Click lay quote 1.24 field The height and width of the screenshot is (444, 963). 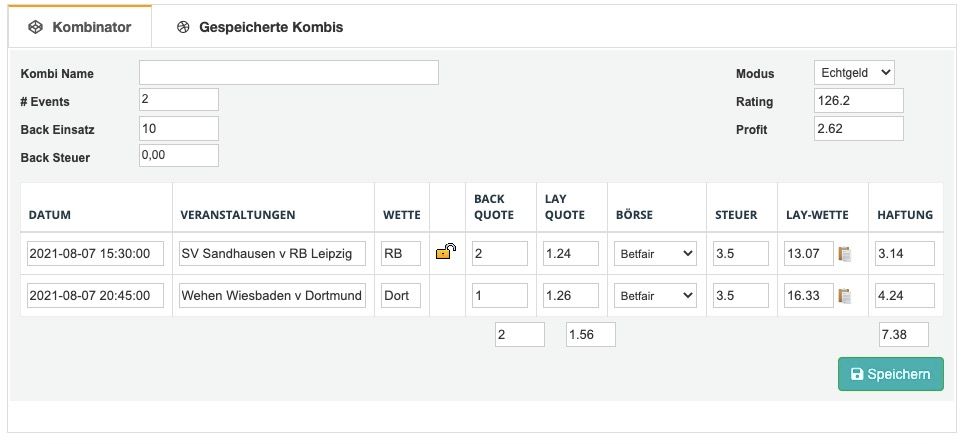(571, 254)
